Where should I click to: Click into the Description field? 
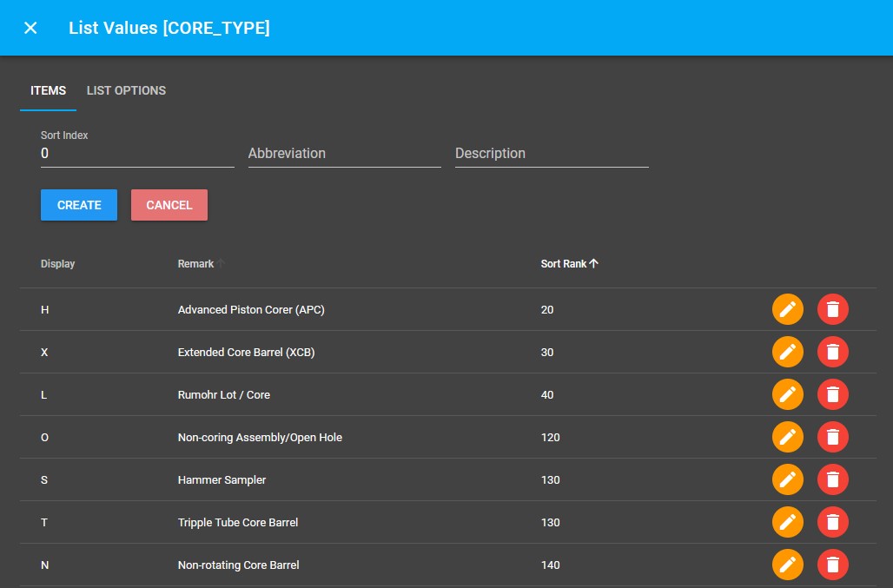click(551, 154)
